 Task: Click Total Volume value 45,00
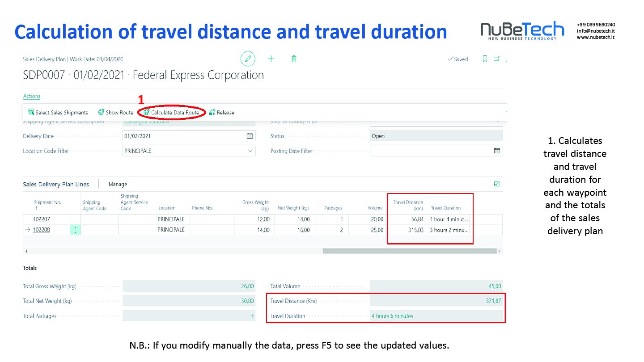436,286
